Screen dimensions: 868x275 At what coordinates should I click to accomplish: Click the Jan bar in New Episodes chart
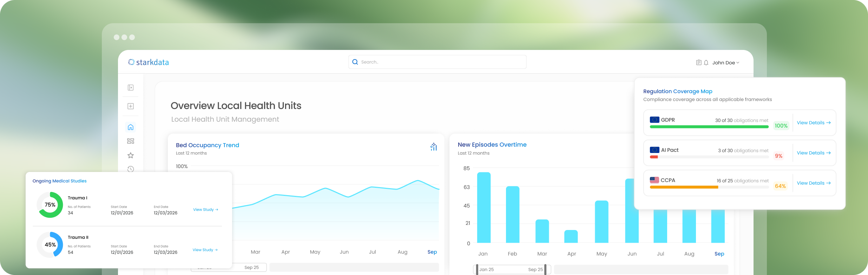484,207
